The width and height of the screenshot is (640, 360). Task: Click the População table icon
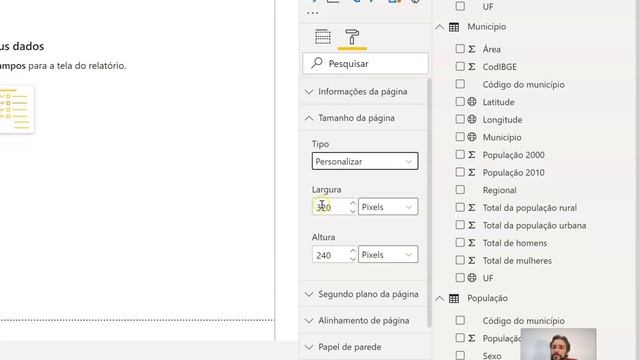click(x=454, y=298)
